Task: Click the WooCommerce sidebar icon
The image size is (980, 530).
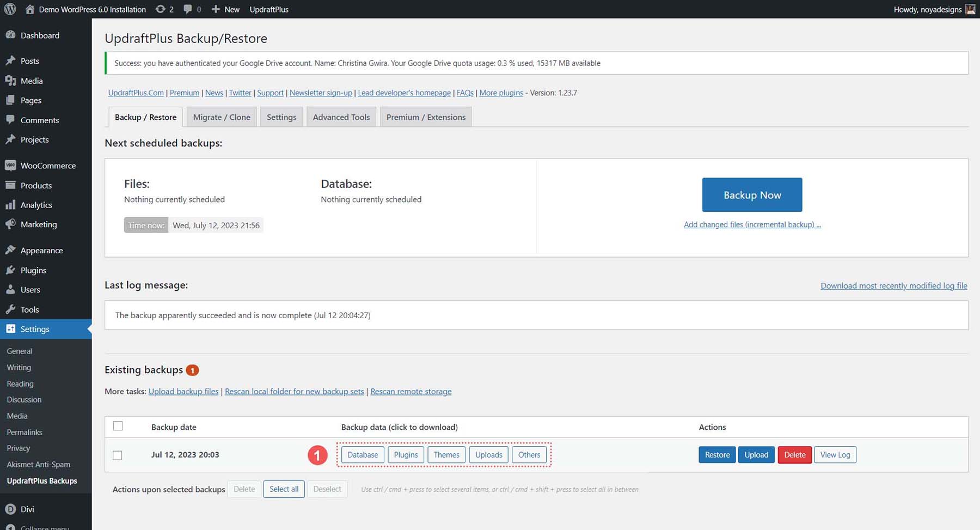Action: pyautogui.click(x=11, y=165)
